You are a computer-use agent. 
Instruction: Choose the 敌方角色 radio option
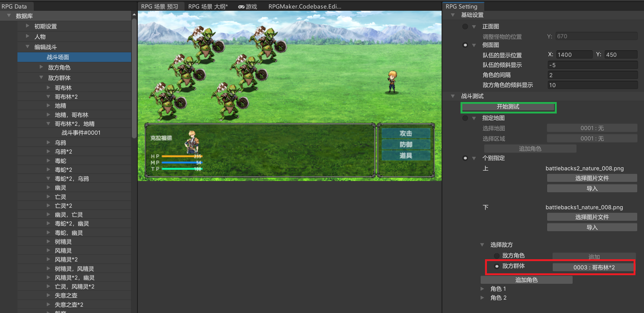(497, 256)
